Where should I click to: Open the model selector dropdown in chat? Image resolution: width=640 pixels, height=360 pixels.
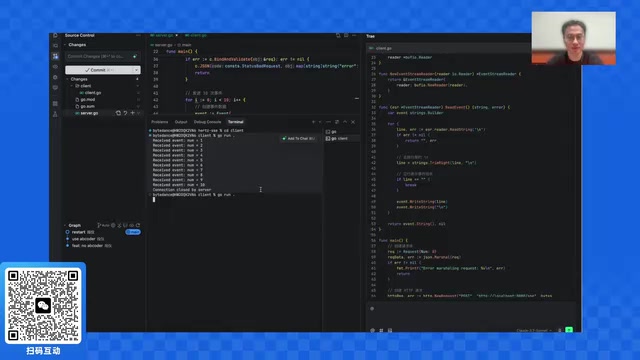(534, 330)
